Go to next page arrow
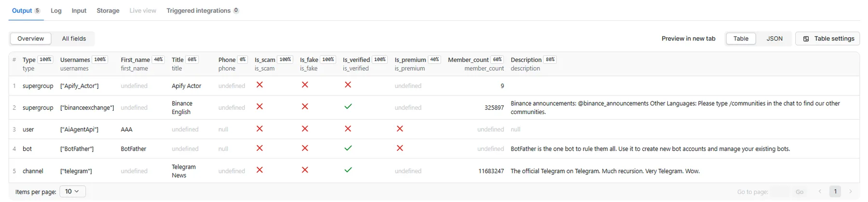This screenshot has height=202, width=868. click(851, 191)
